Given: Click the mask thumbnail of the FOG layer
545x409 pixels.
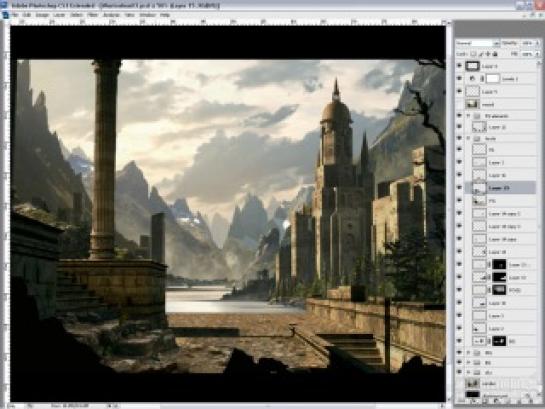Looking at the screenshot, I should point(499,290).
